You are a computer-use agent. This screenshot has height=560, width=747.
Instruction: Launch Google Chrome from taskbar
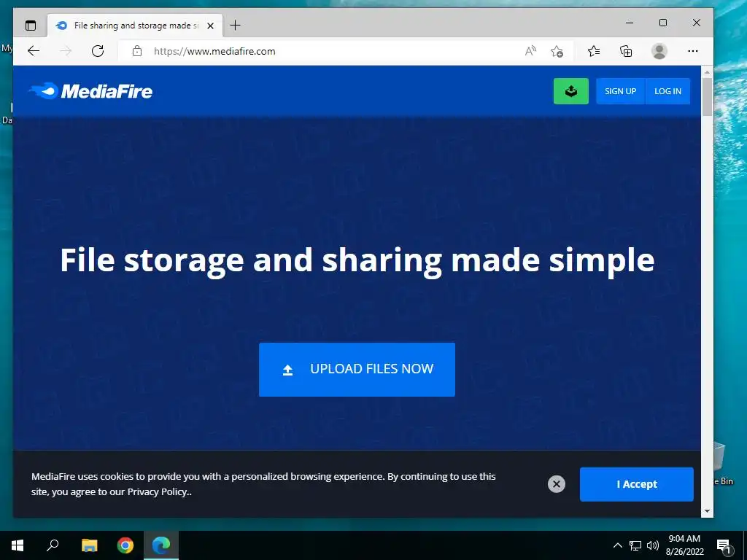coord(125,545)
